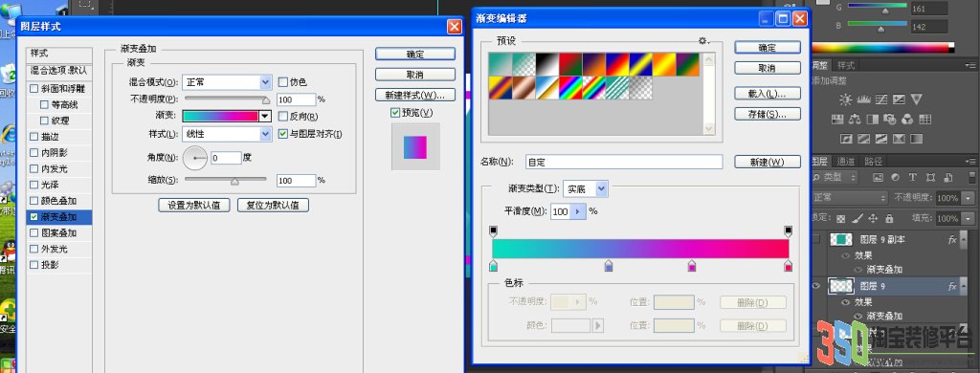This screenshot has width=980, height=373.
Task: Filter layers by text type
Action: pos(912,178)
